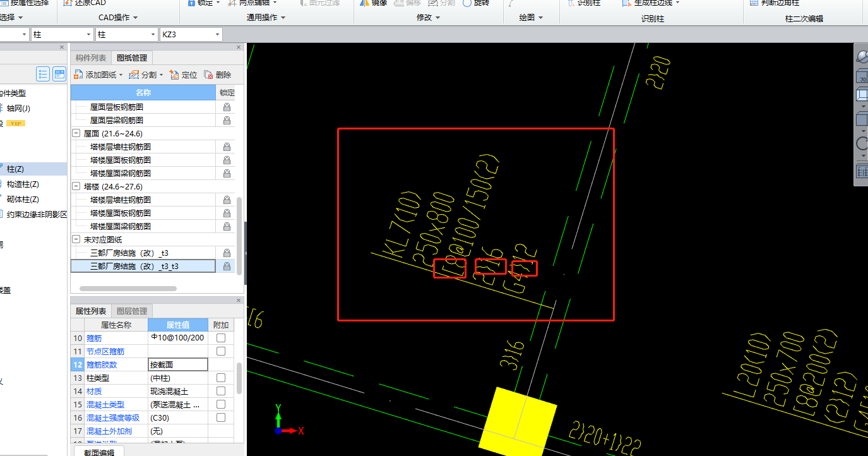868x456 pixels.
Task: Switch navigation tree to list view icon
Action: (43, 74)
